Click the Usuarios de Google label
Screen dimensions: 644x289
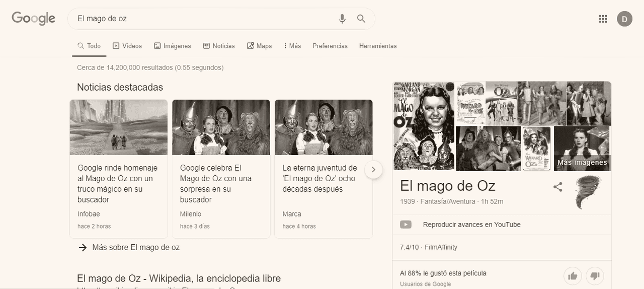(x=425, y=284)
